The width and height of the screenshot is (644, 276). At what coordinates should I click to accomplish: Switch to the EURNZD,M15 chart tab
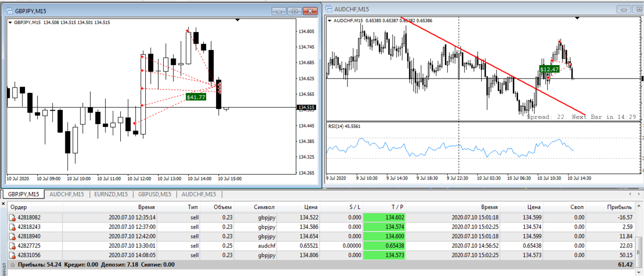[111, 194]
